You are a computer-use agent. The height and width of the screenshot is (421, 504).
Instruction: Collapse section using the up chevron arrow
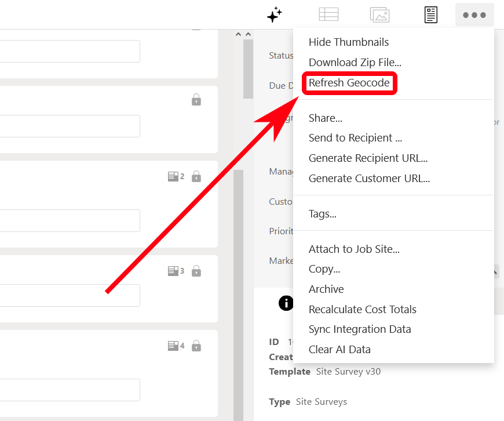point(239,35)
